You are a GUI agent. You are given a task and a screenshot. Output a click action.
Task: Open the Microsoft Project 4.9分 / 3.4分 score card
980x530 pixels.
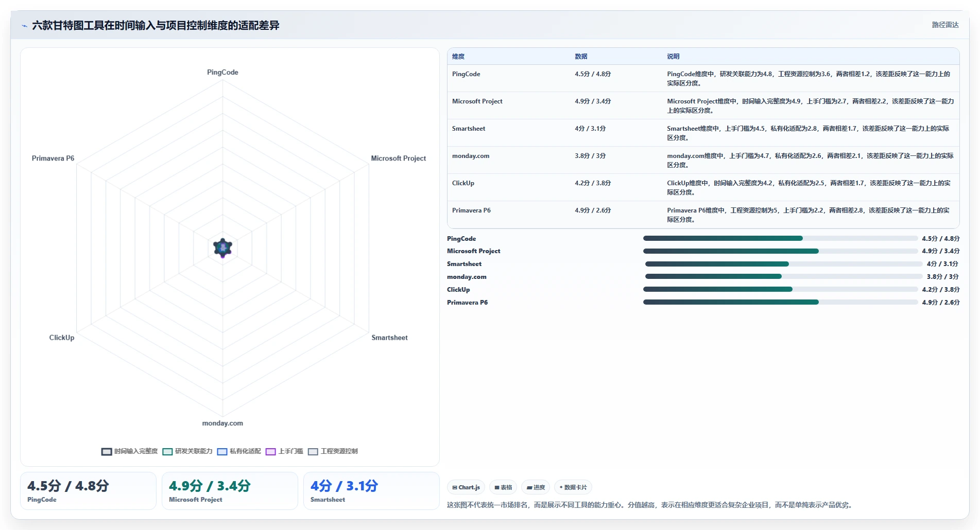click(x=230, y=491)
